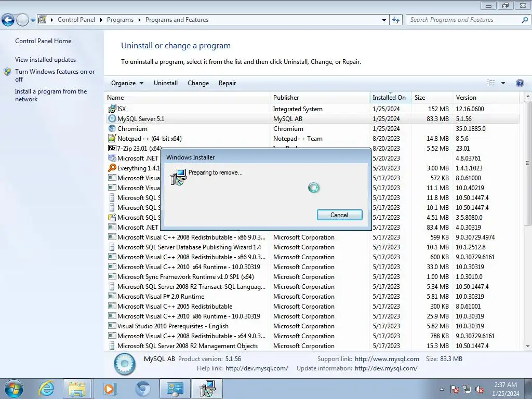The width and height of the screenshot is (532, 399).
Task: Click the network tray icon
Action: (467, 390)
